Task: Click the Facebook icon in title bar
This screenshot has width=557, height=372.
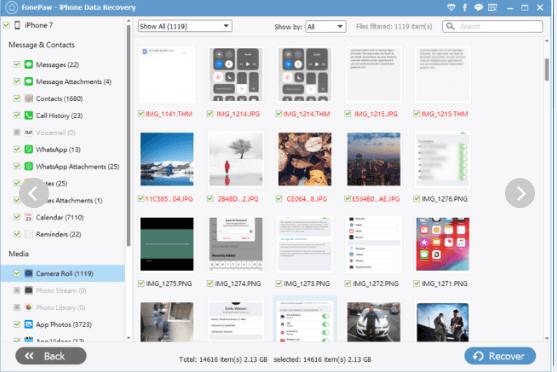Action: click(x=465, y=7)
